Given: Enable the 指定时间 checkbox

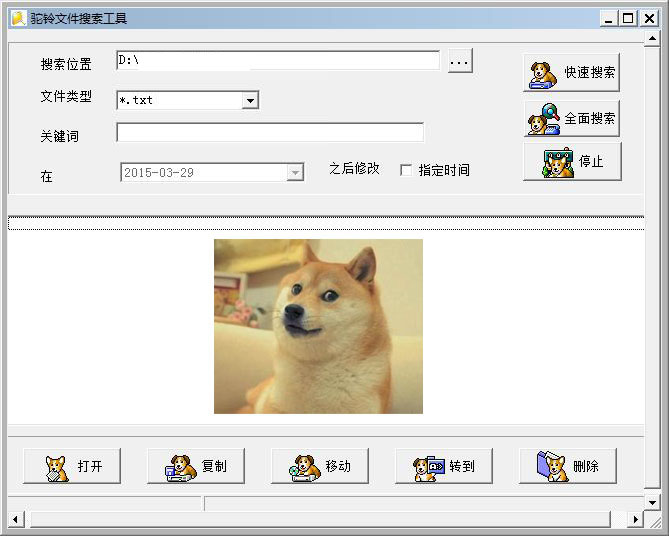Looking at the screenshot, I should [x=406, y=170].
